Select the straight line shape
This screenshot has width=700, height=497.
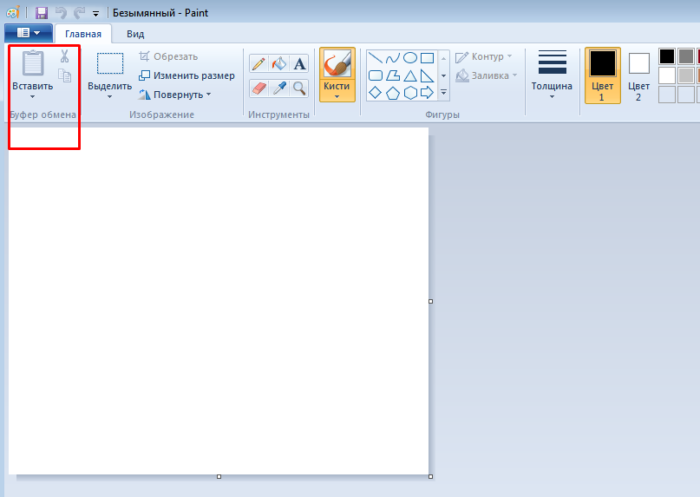(x=375, y=58)
